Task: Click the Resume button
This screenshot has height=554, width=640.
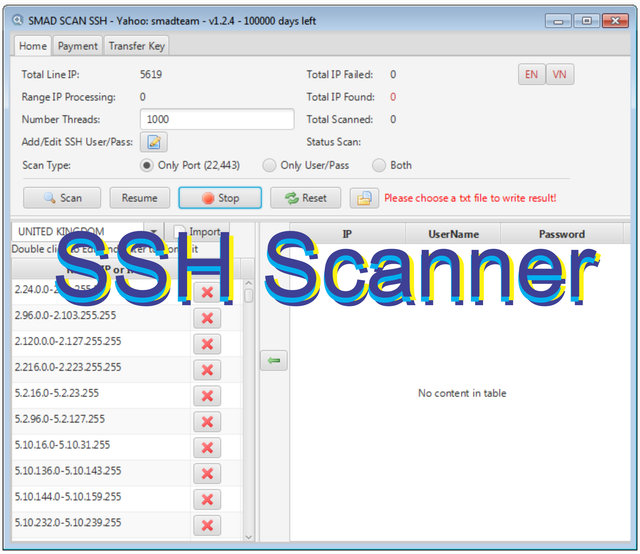Action: [x=140, y=198]
